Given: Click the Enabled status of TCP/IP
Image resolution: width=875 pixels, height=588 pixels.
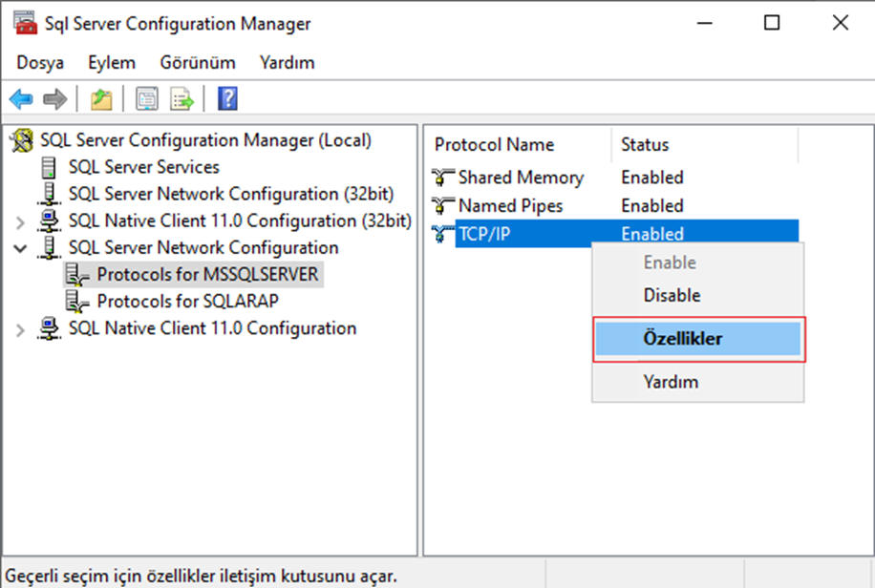Looking at the screenshot, I should click(652, 234).
